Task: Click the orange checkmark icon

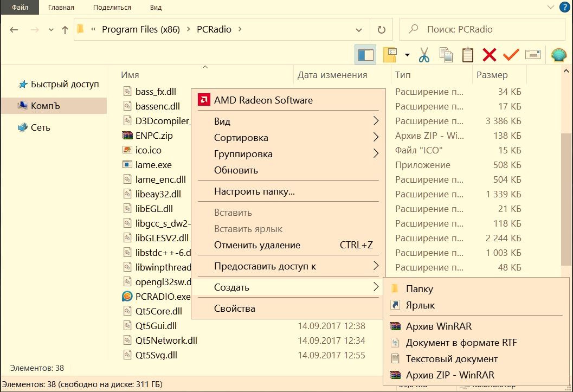Action: click(x=511, y=55)
